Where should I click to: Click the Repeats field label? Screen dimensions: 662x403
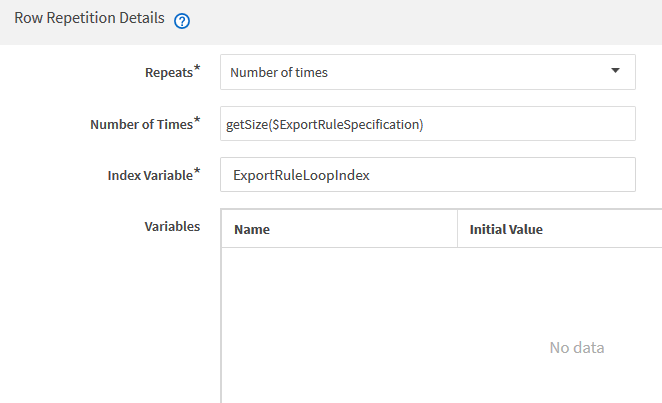tap(168, 73)
